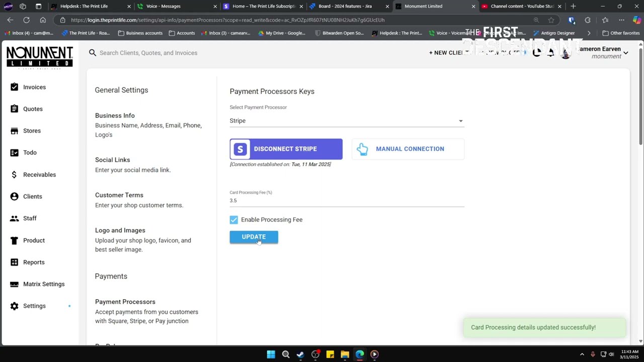Click the browser home icon

[43, 20]
